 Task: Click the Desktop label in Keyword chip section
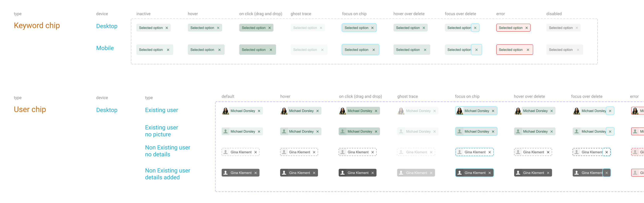click(107, 26)
